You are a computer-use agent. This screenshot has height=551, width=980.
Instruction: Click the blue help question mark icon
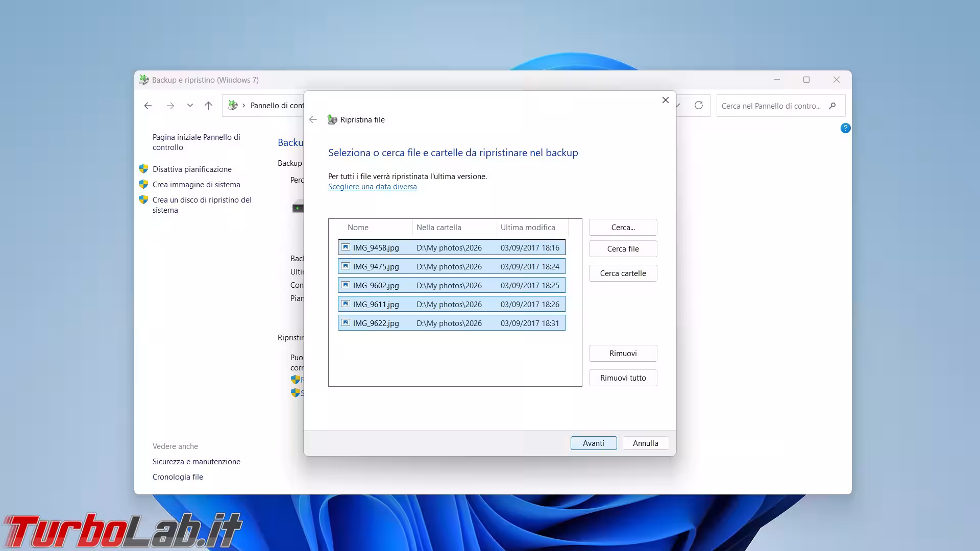coord(845,128)
